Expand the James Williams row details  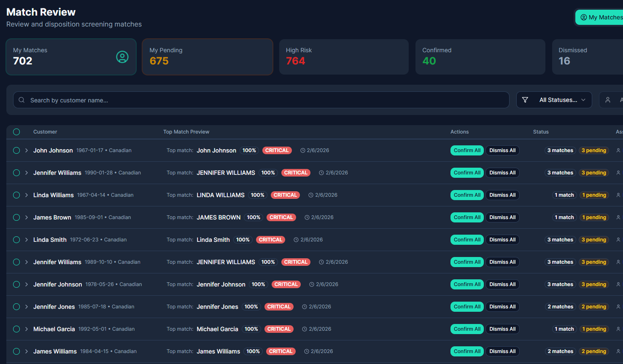tap(27, 351)
